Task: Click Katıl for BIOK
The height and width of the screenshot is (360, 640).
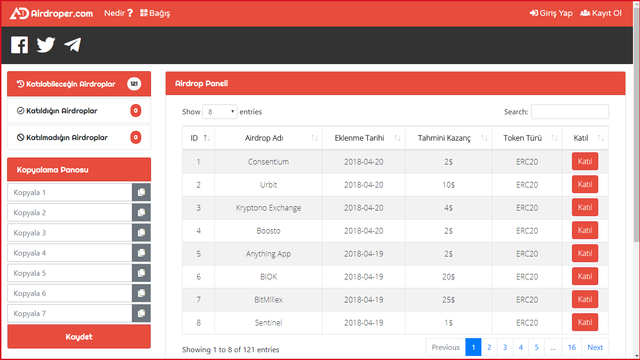Action: 585,276
